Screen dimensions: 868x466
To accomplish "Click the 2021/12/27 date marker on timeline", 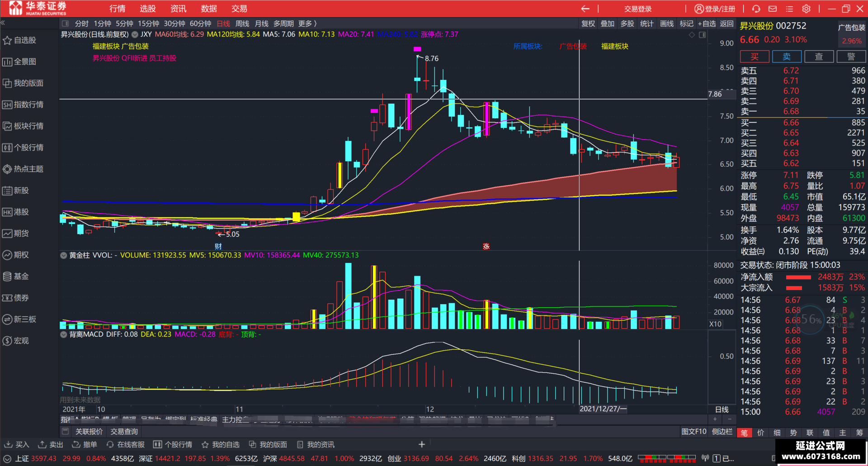I will [x=603, y=409].
